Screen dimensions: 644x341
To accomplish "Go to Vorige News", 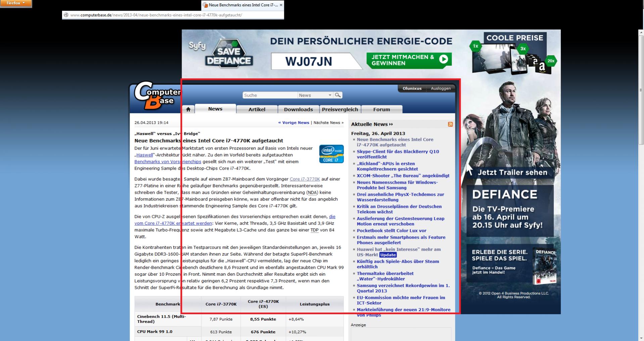I will (294, 123).
